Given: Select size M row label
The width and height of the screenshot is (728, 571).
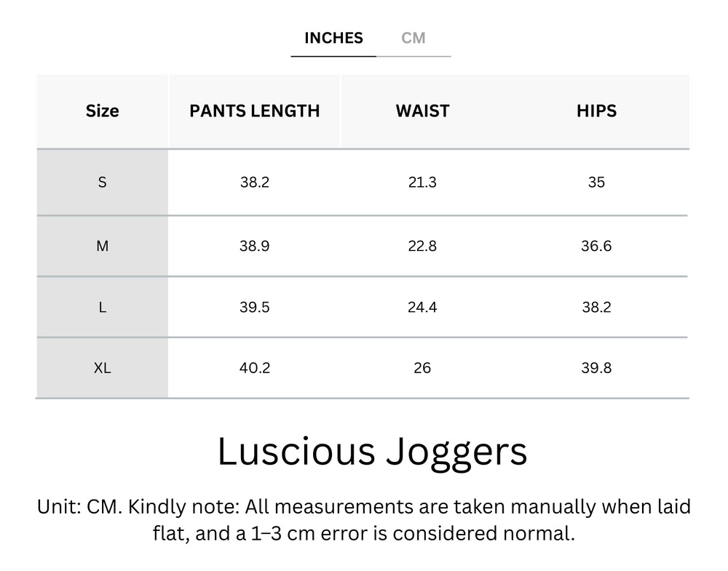Looking at the screenshot, I should tap(102, 246).
